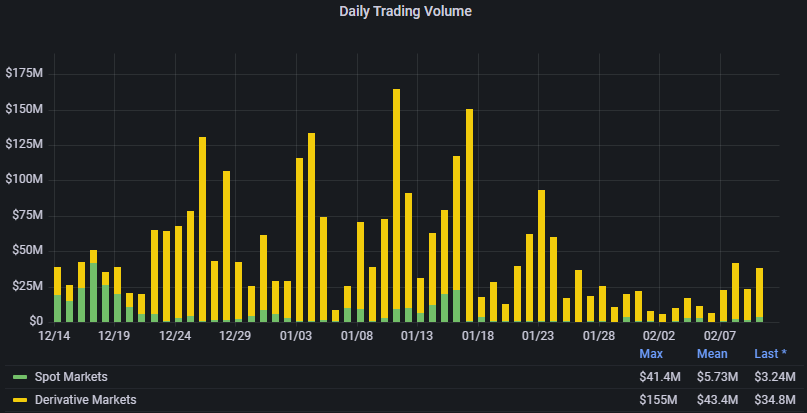Click the yellow Derivative Markets color swatch
The height and width of the screenshot is (413, 807).
click(20, 401)
